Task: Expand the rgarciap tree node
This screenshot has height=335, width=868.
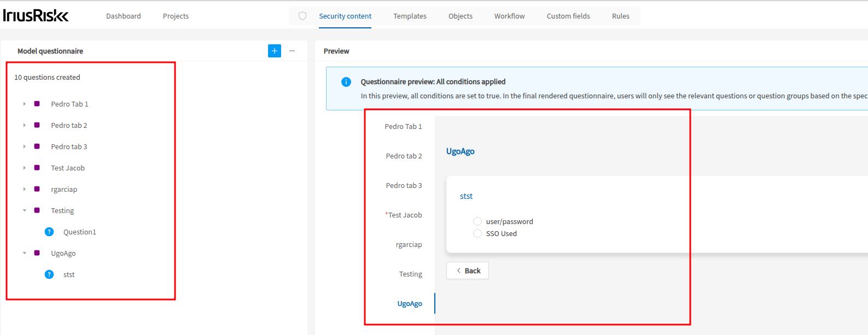Action: coord(25,189)
